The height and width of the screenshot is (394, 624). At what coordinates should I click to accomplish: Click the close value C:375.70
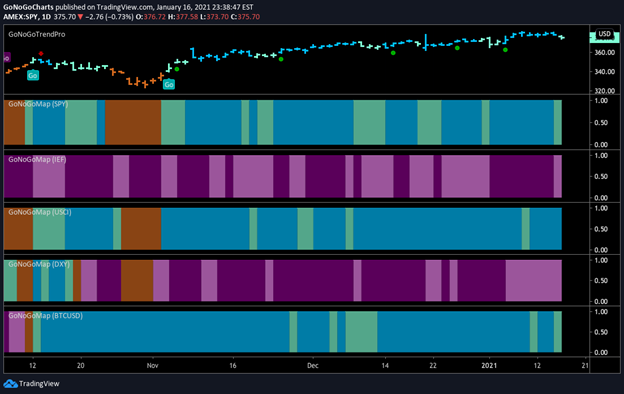pos(245,17)
